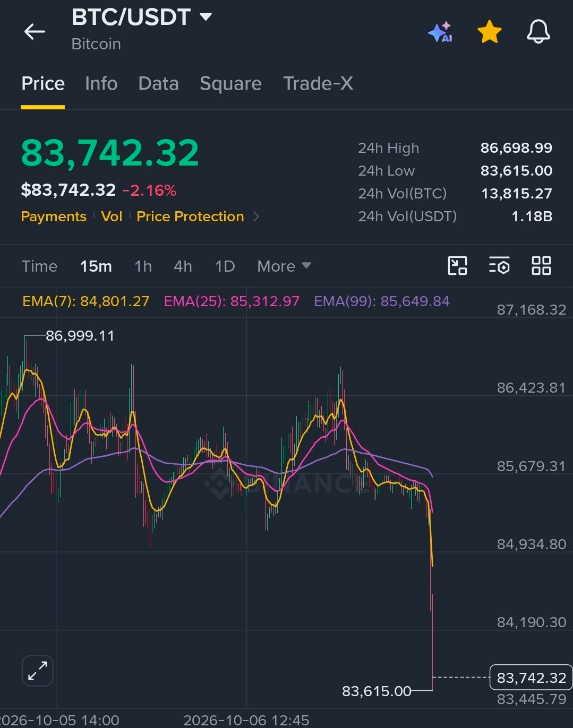Screen dimensions: 573x728
Task: Select the 15m interval
Action: (96, 266)
